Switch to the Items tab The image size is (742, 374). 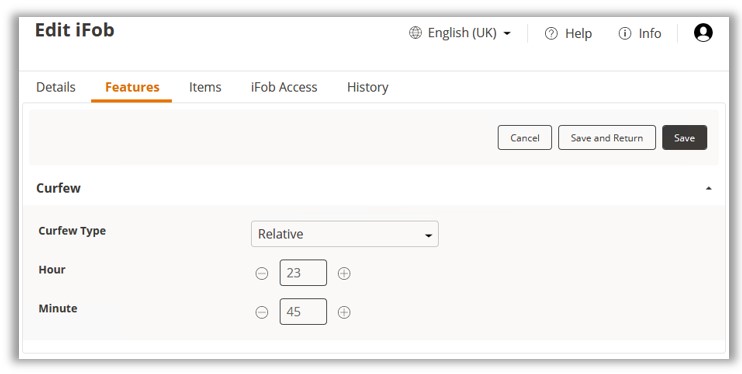click(x=205, y=87)
